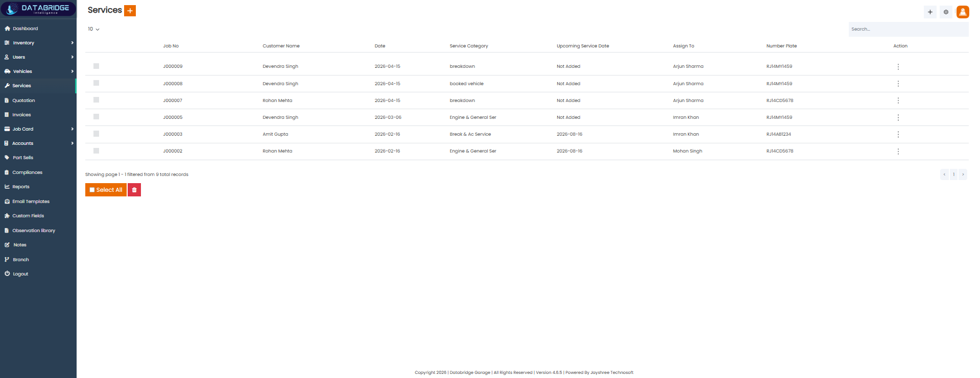This screenshot has height=378, width=980.
Task: Tick the checkbox for job J000009
Action: point(96,66)
